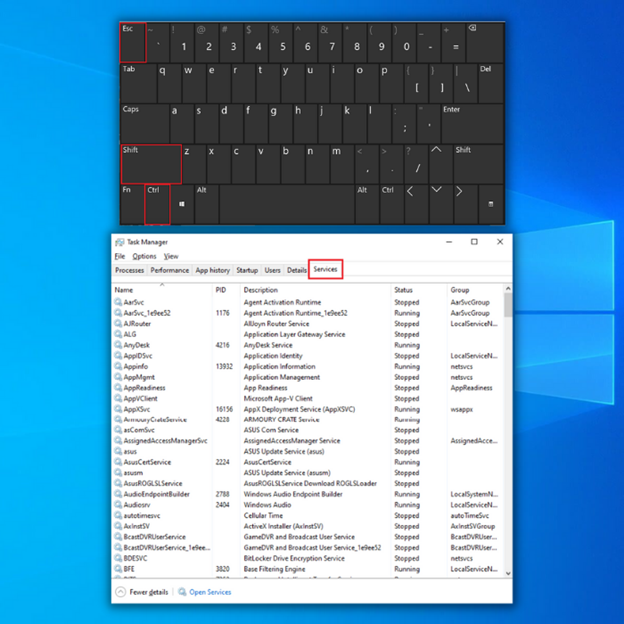Click the service icon next to BDESVC
The width and height of the screenshot is (624, 624).
point(118,558)
